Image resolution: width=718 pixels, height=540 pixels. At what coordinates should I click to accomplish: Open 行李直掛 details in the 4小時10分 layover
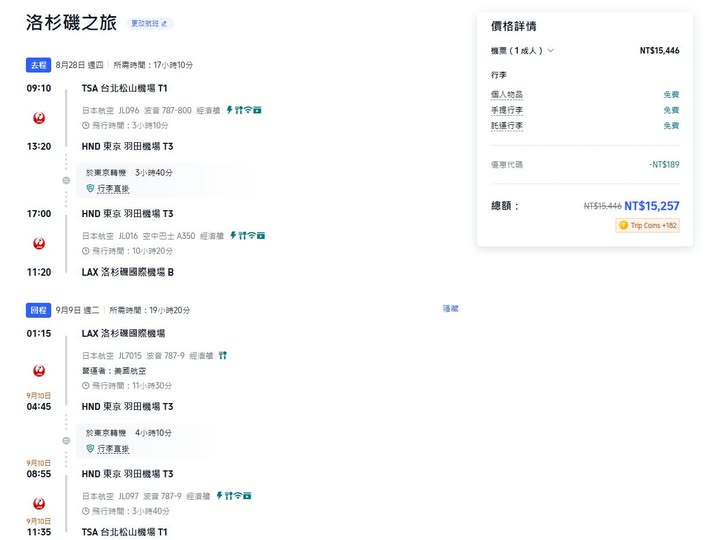112,449
